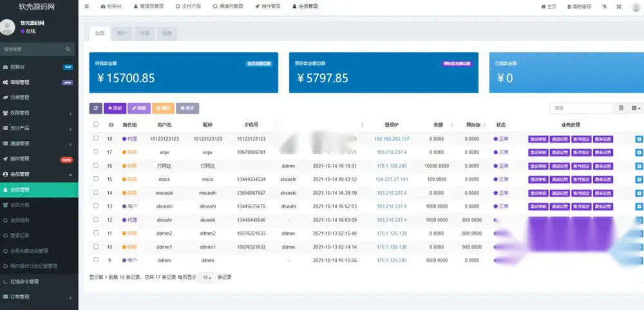This screenshot has height=310, width=644.
Task: Check the checkbox for row ID 18
Action: [x=96, y=138]
